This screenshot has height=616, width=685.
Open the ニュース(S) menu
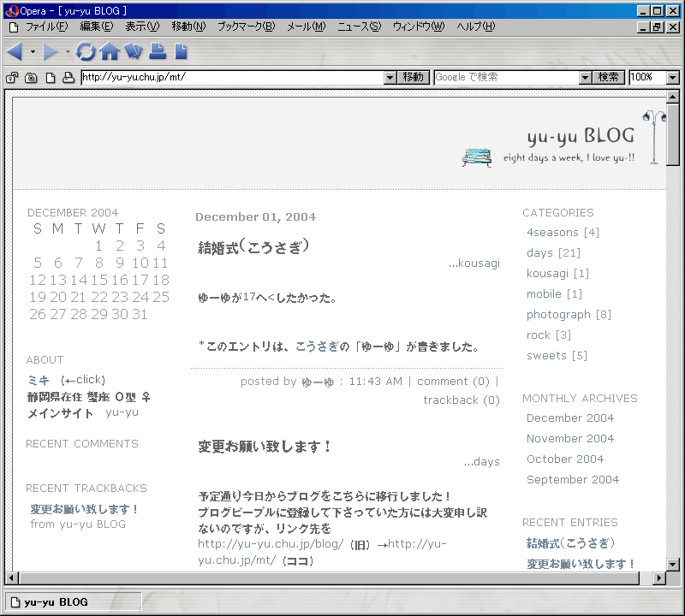[x=360, y=27]
